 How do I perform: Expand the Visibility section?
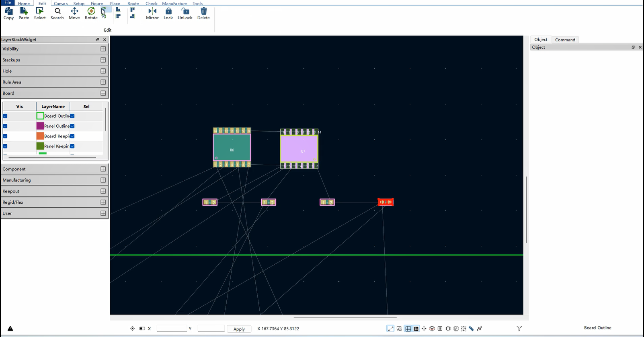[x=103, y=49]
